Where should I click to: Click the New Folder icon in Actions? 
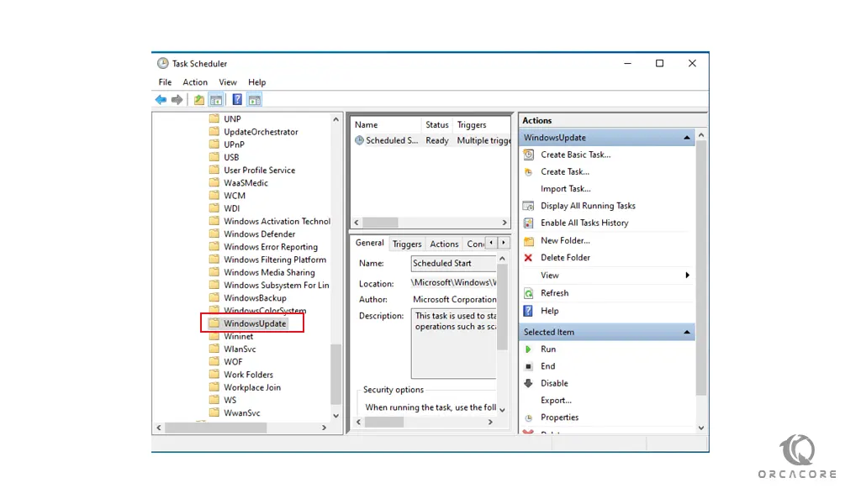pyautogui.click(x=528, y=240)
